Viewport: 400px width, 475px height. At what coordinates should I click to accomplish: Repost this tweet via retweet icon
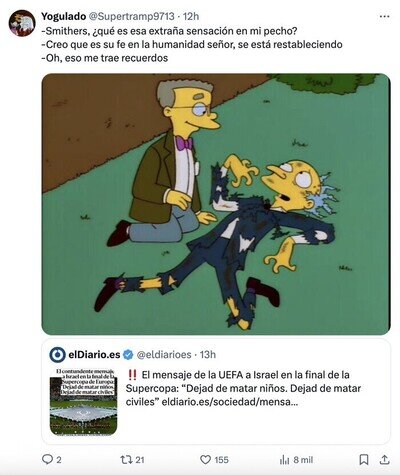(x=126, y=460)
